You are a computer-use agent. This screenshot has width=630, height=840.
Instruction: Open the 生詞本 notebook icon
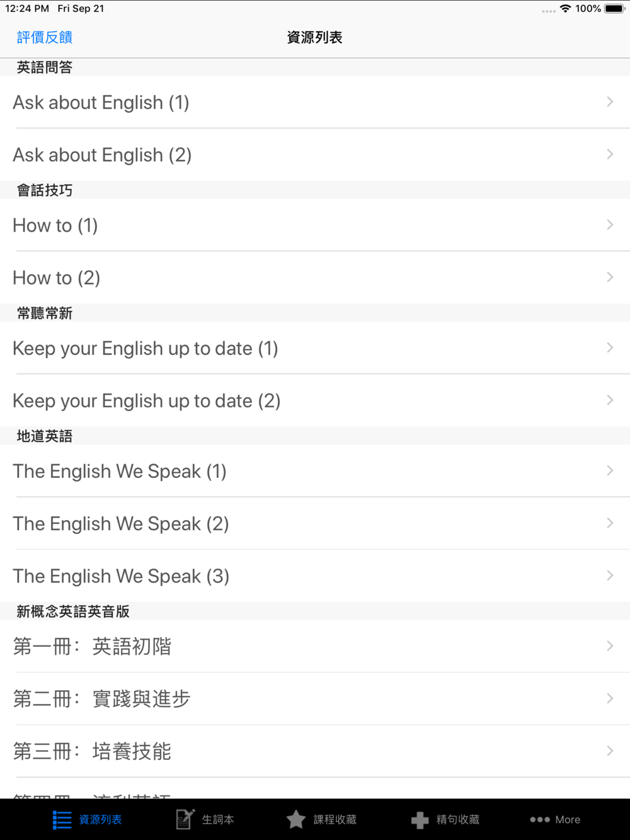[185, 819]
